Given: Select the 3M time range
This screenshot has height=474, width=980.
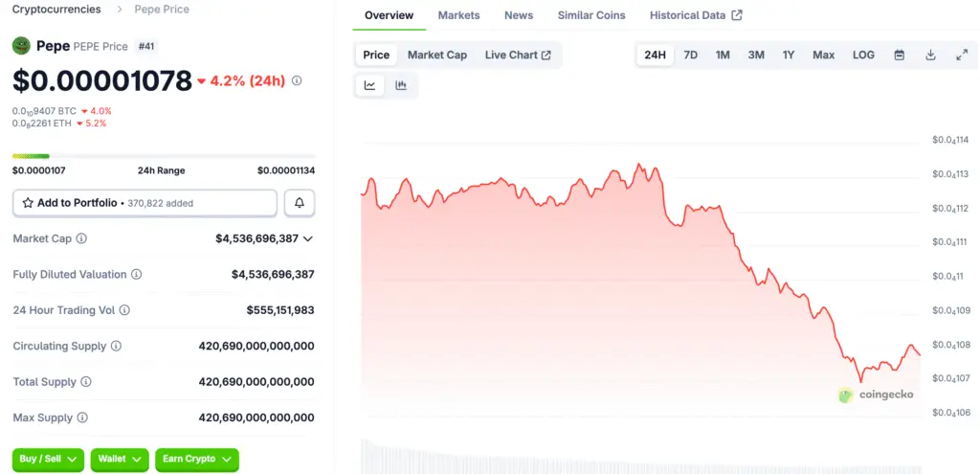Looking at the screenshot, I should [756, 55].
